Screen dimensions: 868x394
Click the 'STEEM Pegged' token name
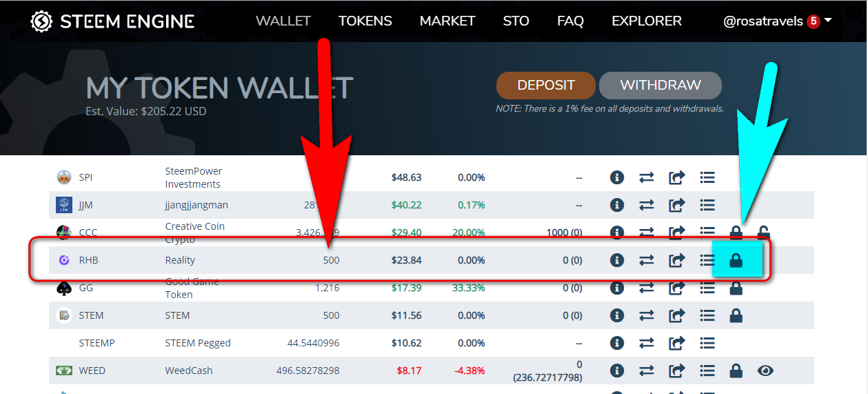pyautogui.click(x=198, y=343)
